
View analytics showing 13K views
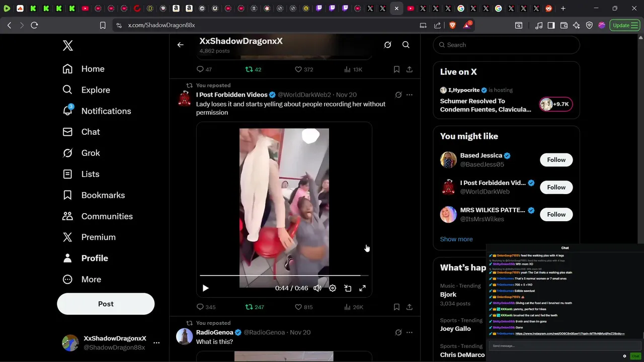(x=353, y=69)
